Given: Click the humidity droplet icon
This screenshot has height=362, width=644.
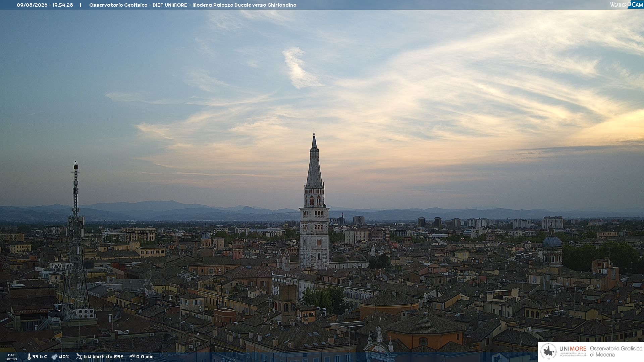Looking at the screenshot, I should (x=54, y=357).
